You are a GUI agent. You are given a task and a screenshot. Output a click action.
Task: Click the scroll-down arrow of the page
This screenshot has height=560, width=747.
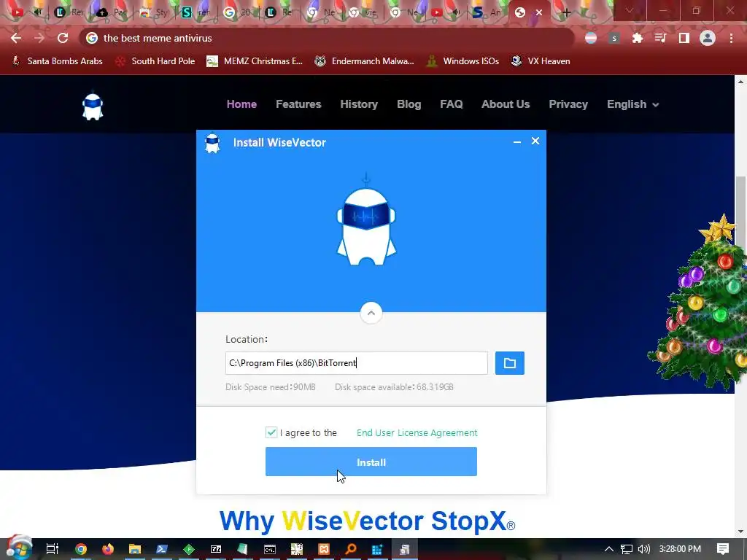(x=740, y=532)
